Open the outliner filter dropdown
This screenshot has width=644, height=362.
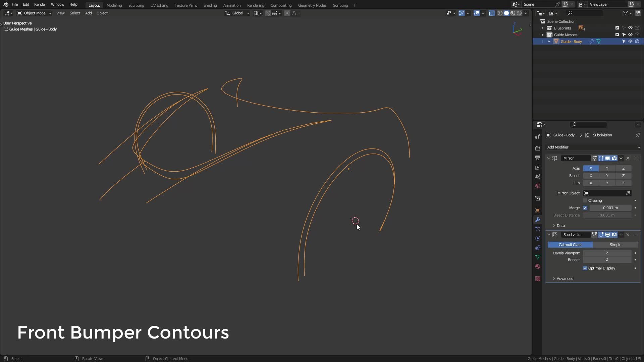coord(627,13)
